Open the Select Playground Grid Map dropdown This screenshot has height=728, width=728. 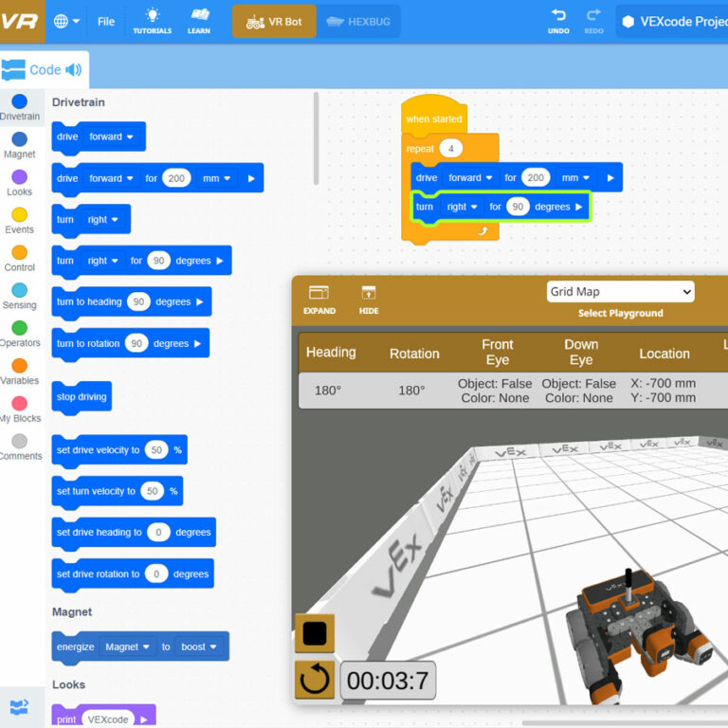(621, 292)
